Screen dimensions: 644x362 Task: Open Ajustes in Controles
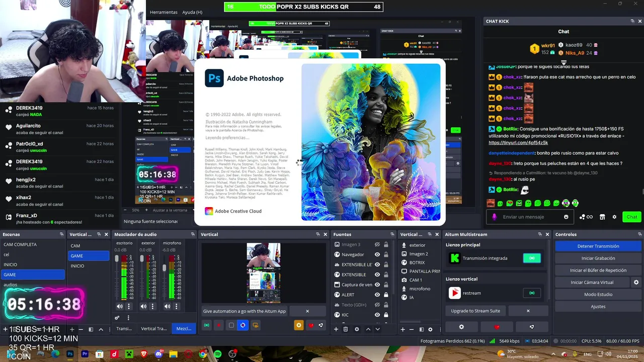coord(598,307)
